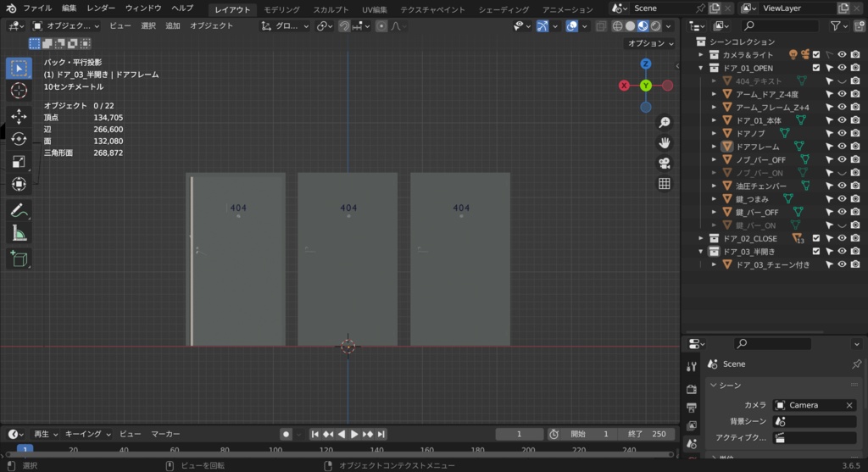Toggle visibility of the 油圧チェンバー object
Viewport: 868px width, 472px height.
click(842, 186)
